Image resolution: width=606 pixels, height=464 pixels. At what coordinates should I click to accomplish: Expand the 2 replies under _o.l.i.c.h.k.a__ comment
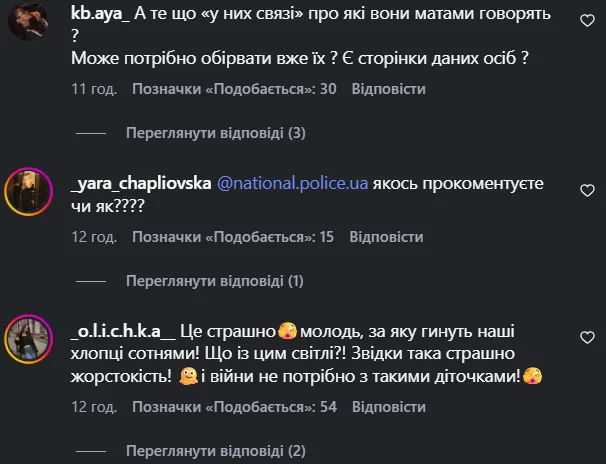click(215, 451)
